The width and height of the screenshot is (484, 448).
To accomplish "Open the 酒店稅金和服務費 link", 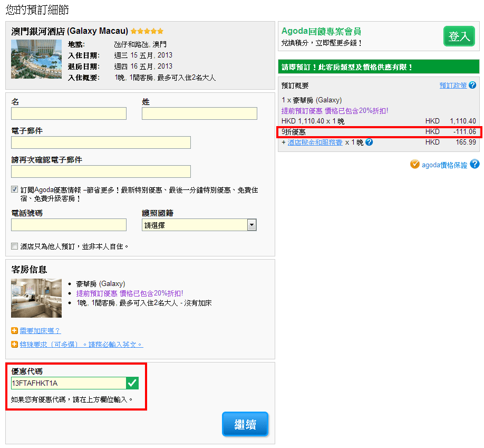I will coord(315,142).
